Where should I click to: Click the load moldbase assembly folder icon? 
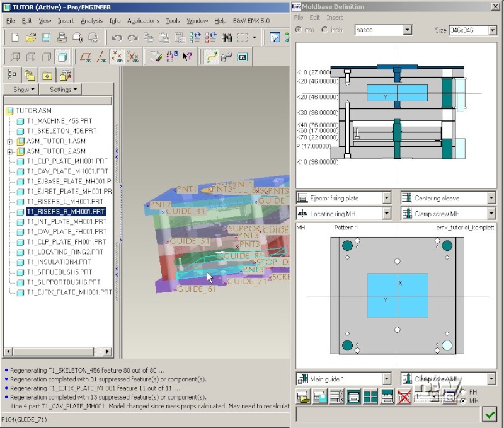[x=304, y=396]
